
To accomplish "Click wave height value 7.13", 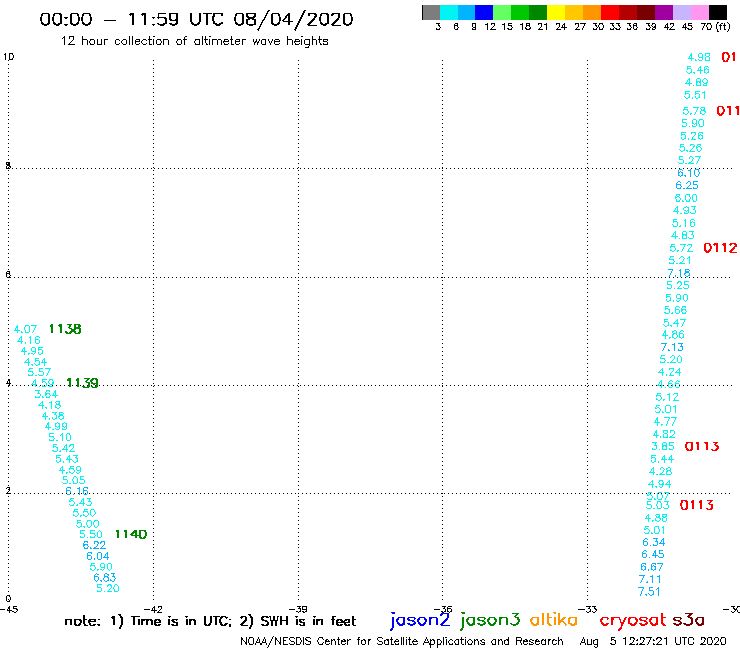I will click(672, 347).
